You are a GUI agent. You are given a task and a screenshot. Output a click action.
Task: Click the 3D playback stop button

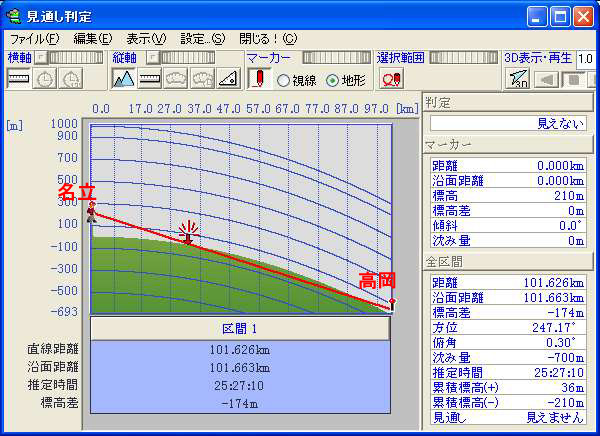coord(574,80)
